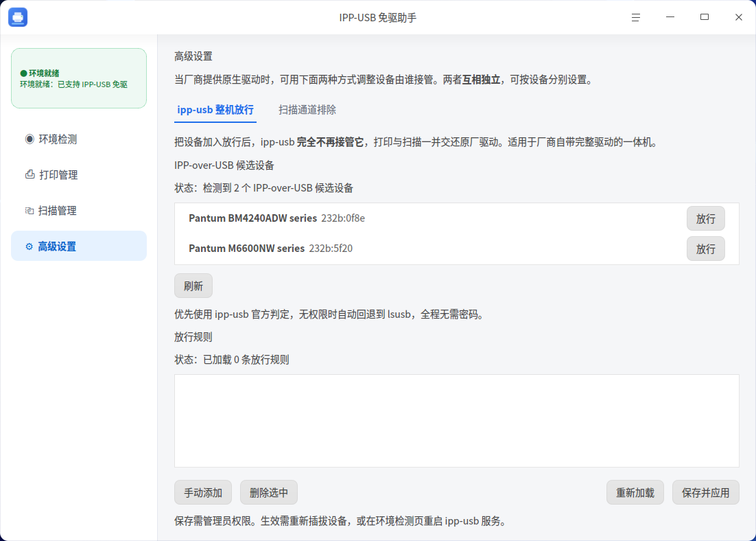This screenshot has height=541, width=756.
Task: Switch to ipp-usb 整机放行 tab
Action: click(x=215, y=110)
